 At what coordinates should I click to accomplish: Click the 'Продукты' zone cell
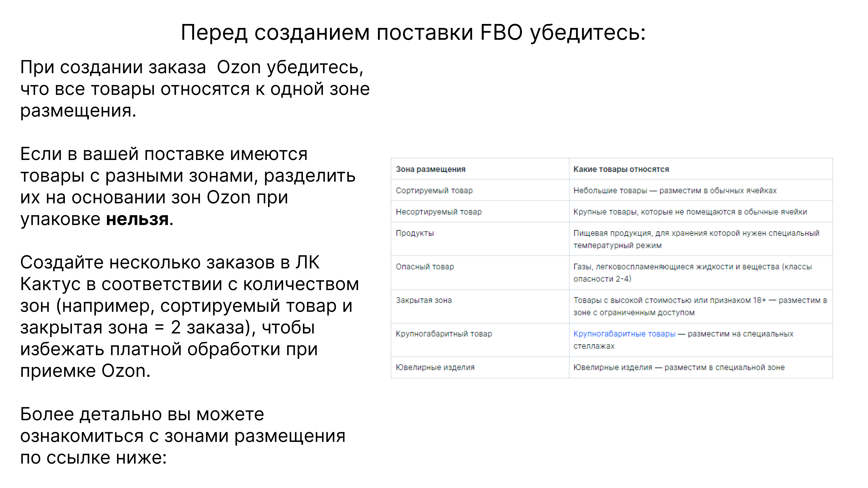415,233
